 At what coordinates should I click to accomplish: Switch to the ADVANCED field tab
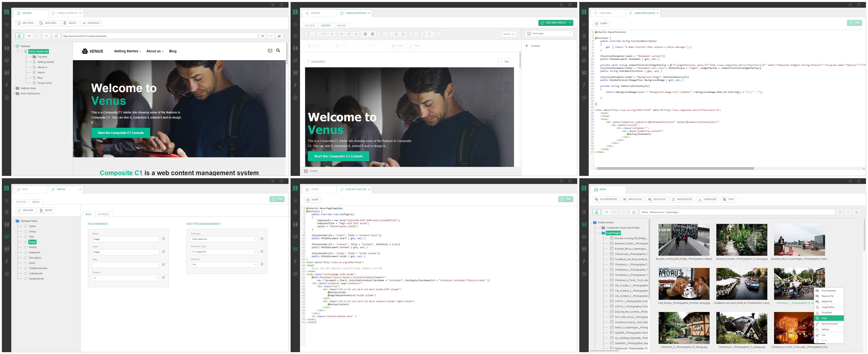pyautogui.click(x=103, y=214)
